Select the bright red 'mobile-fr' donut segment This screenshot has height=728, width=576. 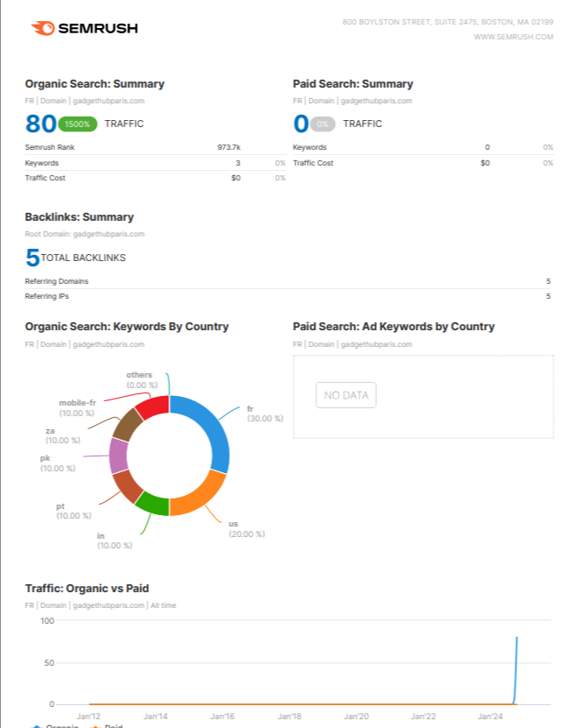click(x=152, y=406)
